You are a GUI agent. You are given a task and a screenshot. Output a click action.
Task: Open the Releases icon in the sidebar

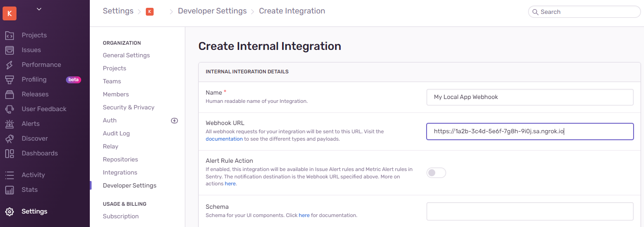click(x=10, y=94)
